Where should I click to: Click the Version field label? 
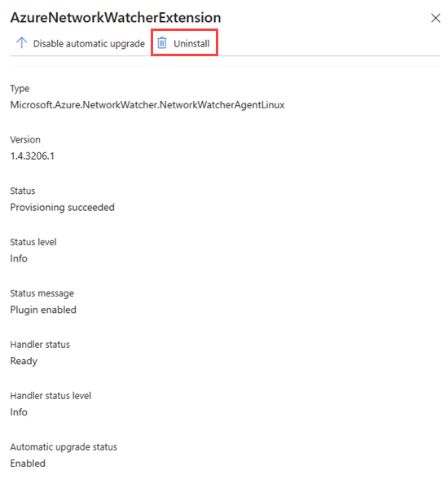[25, 139]
